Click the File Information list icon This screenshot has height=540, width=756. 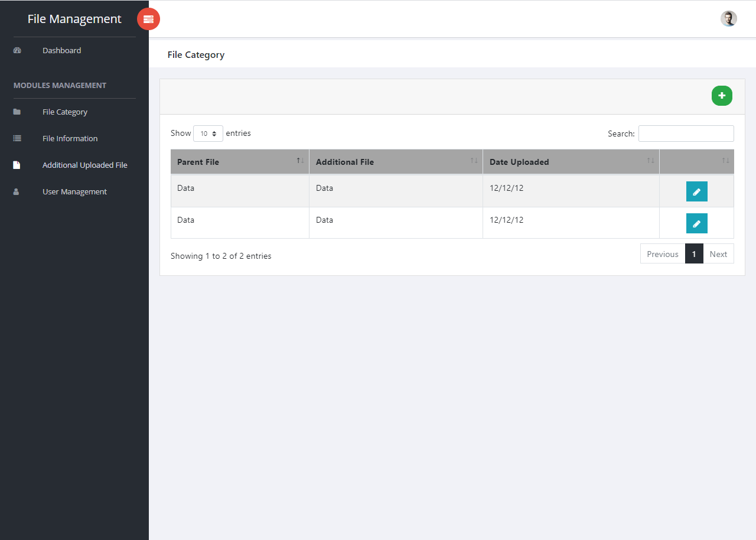coord(17,138)
